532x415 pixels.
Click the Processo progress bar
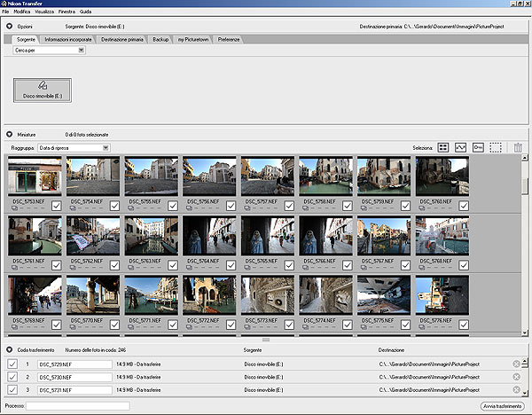(78, 406)
